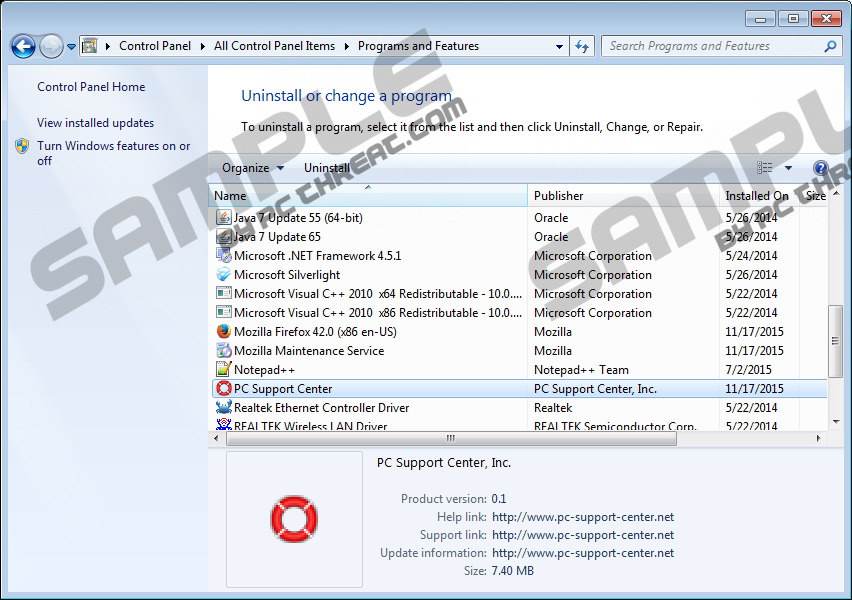Open the Organize dropdown menu
Viewport: 852px width, 600px height.
coord(252,168)
